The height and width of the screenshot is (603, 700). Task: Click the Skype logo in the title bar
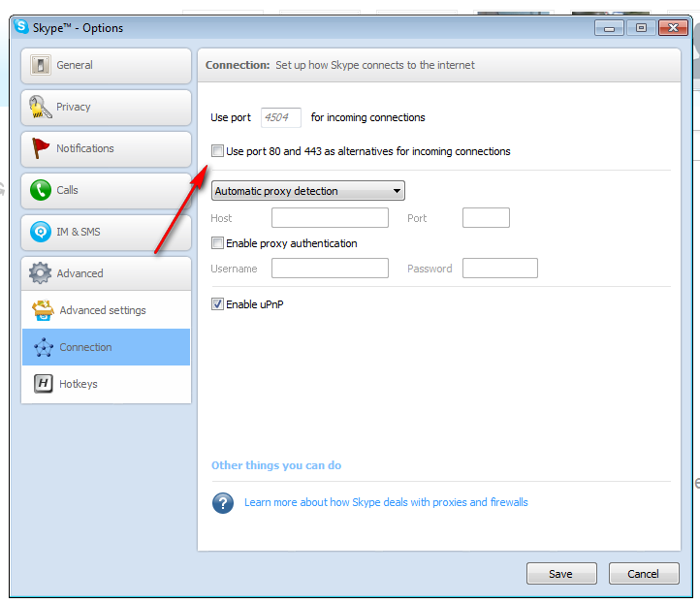tap(21, 26)
